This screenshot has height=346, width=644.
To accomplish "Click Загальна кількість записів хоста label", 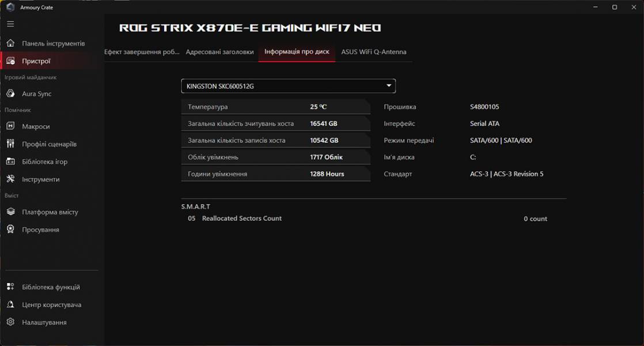I will [236, 140].
